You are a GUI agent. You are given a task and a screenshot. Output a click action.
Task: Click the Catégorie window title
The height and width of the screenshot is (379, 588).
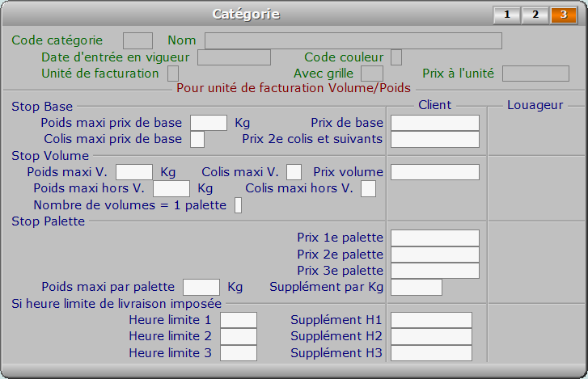[x=246, y=15]
